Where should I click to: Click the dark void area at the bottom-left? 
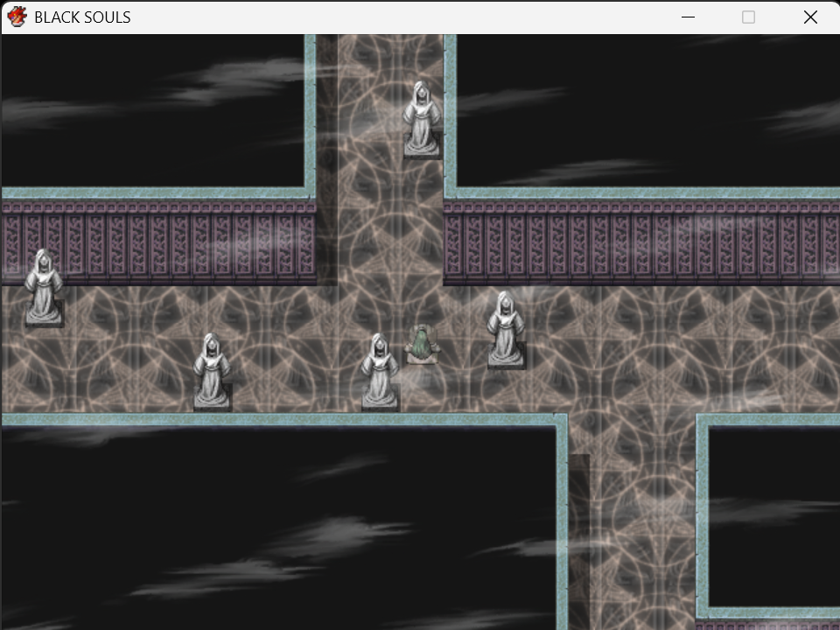(278, 528)
